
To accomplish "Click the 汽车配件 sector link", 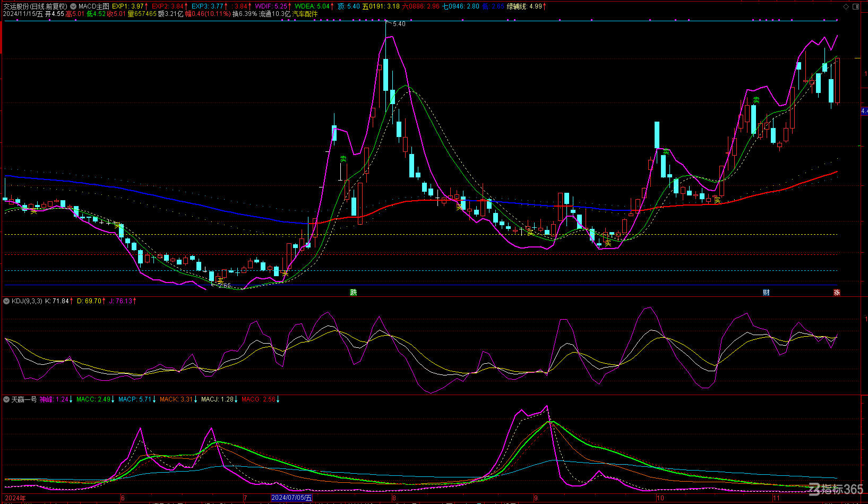I will click(x=305, y=14).
